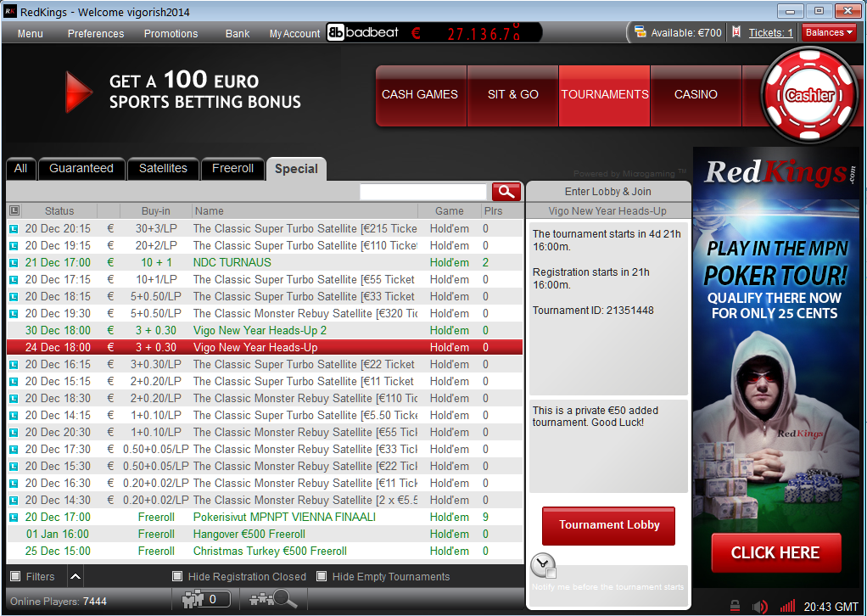Click the red padlock security icon
Image resolution: width=867 pixels, height=616 pixels.
pyautogui.click(x=735, y=607)
